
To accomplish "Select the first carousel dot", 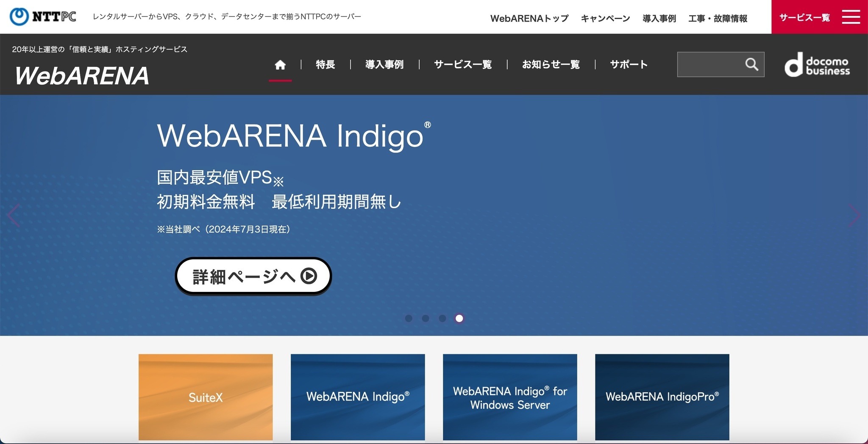I will coord(409,318).
